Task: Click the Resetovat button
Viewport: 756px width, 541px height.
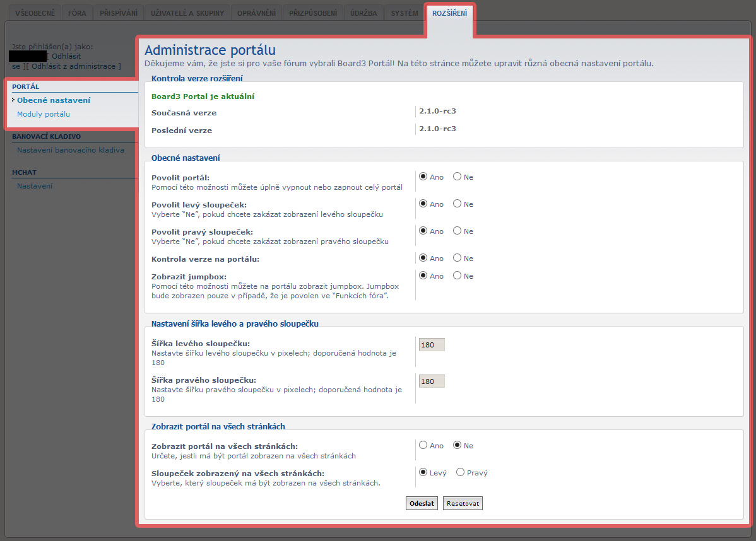Action: pyautogui.click(x=463, y=503)
